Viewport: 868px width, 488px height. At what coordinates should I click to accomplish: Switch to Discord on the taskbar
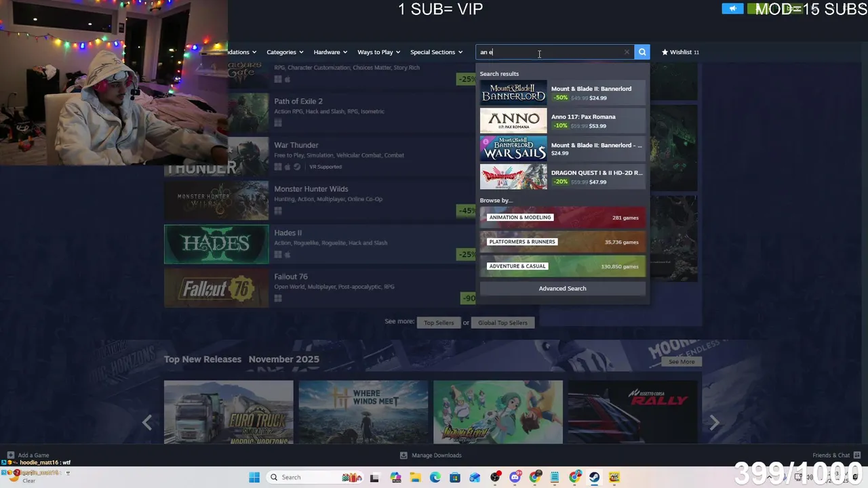pyautogui.click(x=515, y=477)
